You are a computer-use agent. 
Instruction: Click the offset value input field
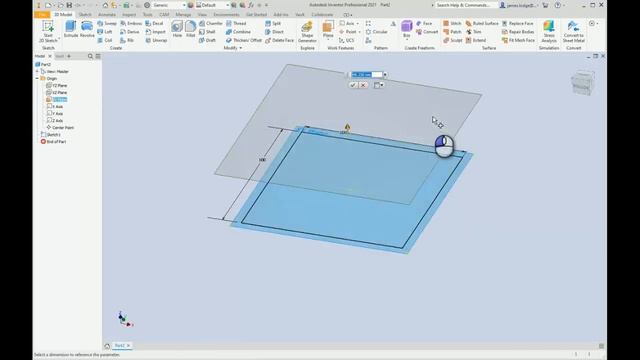pos(367,75)
